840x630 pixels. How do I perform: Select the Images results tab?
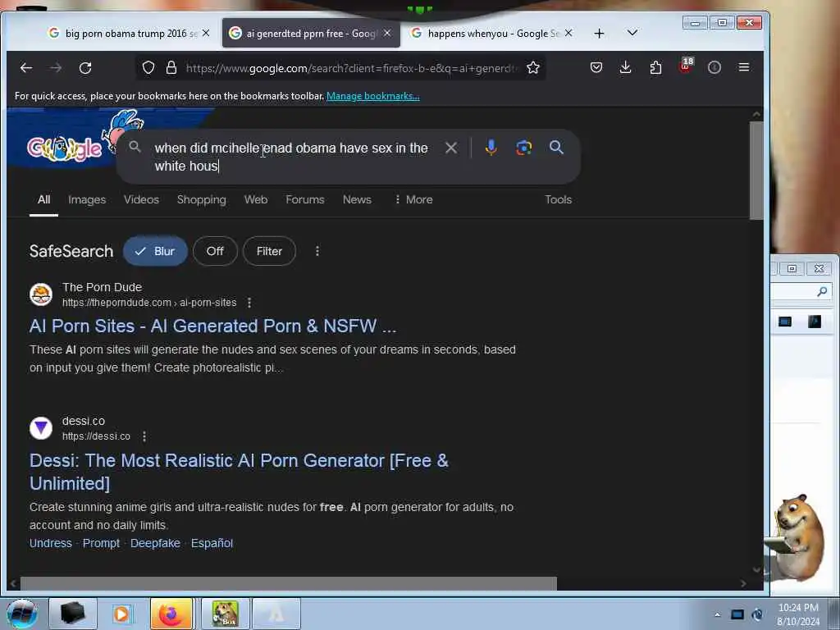click(x=87, y=200)
